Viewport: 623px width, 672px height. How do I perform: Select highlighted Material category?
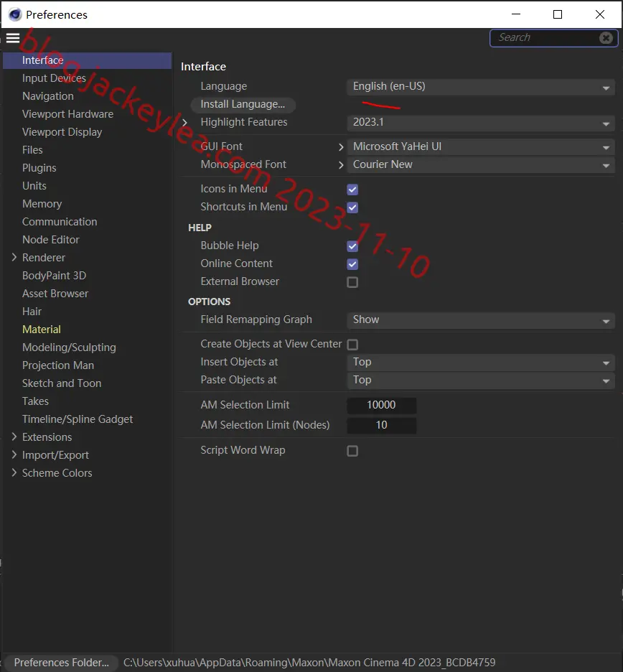click(x=42, y=330)
